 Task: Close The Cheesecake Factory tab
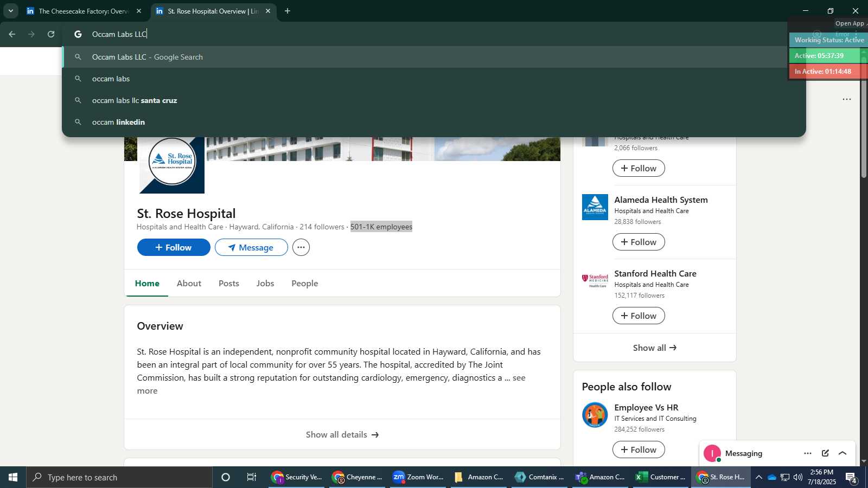(x=139, y=11)
